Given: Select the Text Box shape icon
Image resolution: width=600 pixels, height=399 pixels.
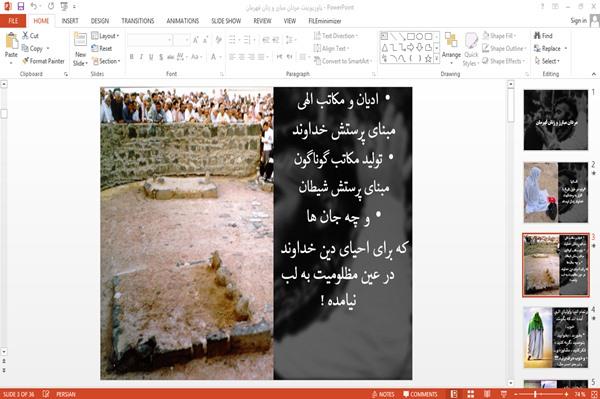Looking at the screenshot, I should tap(385, 36).
